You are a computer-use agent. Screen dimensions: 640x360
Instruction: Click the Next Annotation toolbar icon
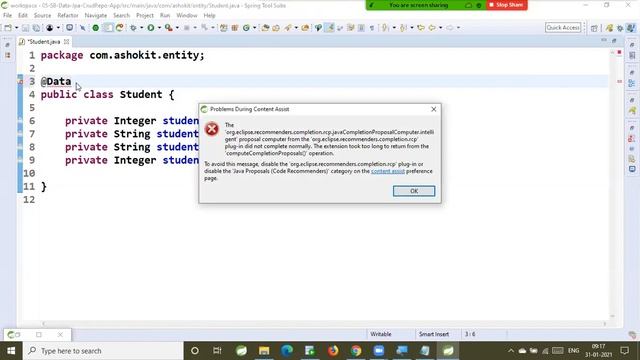(x=385, y=28)
